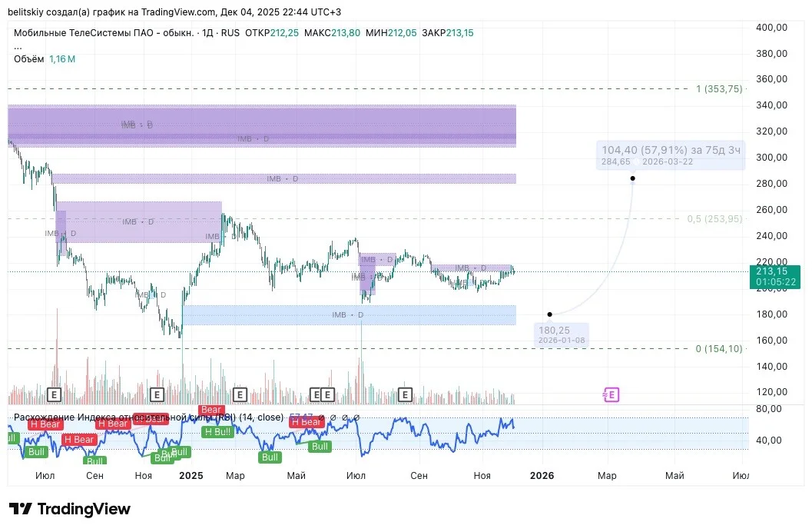Click the earnings E marker above Мар 2025

coord(239,395)
